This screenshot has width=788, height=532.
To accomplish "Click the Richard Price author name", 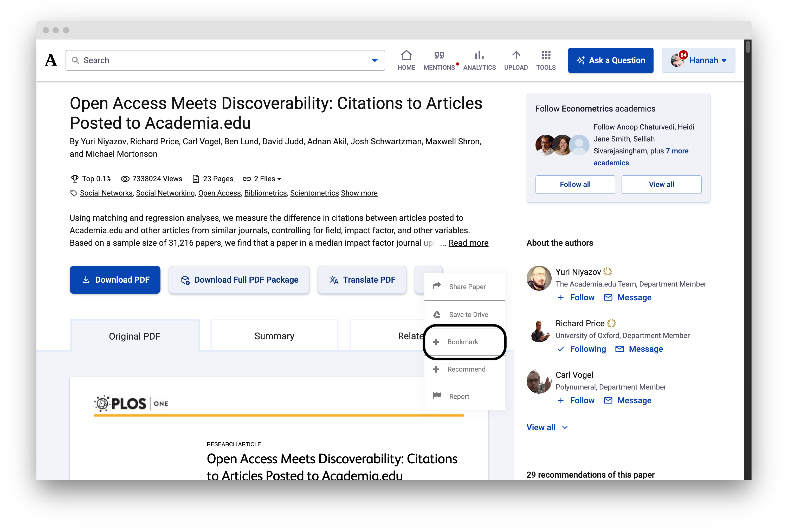I will click(580, 323).
